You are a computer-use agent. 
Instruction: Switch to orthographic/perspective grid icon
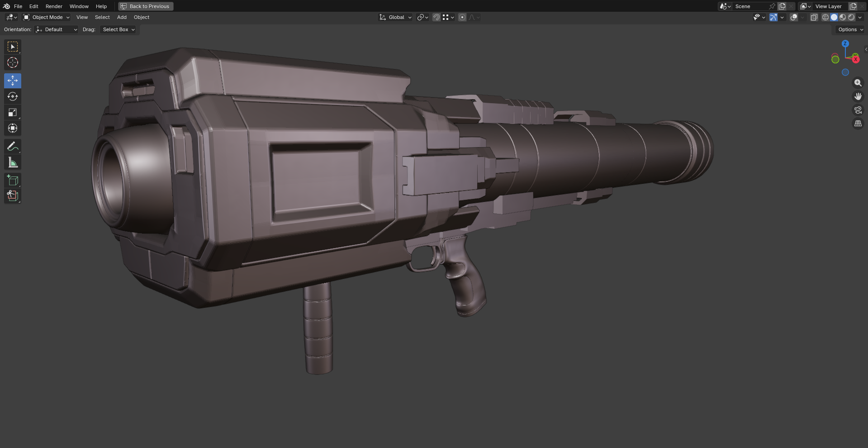[x=858, y=124]
